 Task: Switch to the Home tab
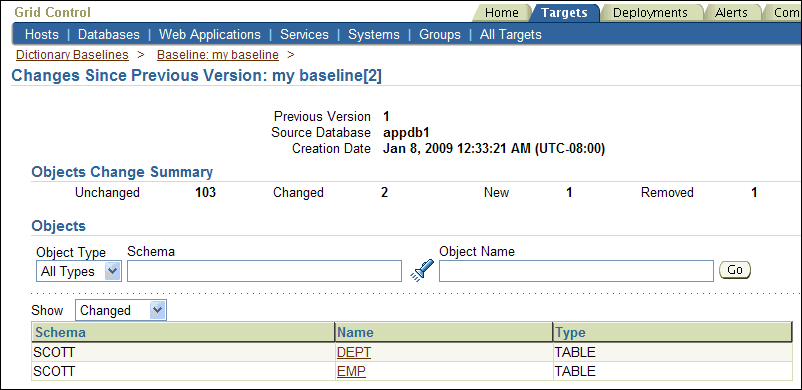tap(501, 12)
